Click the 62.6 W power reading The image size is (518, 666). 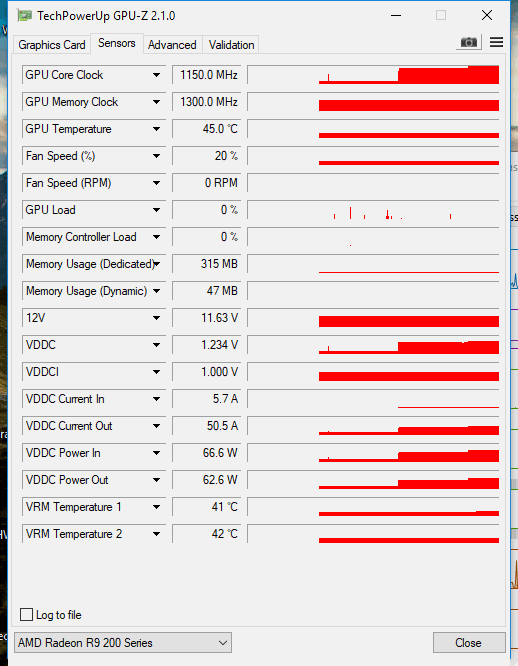tap(207, 480)
